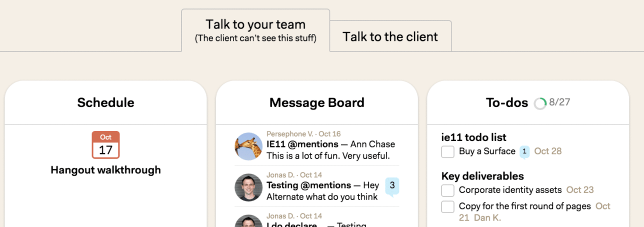Image resolution: width=644 pixels, height=227 pixels.
Task: Click the Oct 23 due date
Action: (580, 190)
